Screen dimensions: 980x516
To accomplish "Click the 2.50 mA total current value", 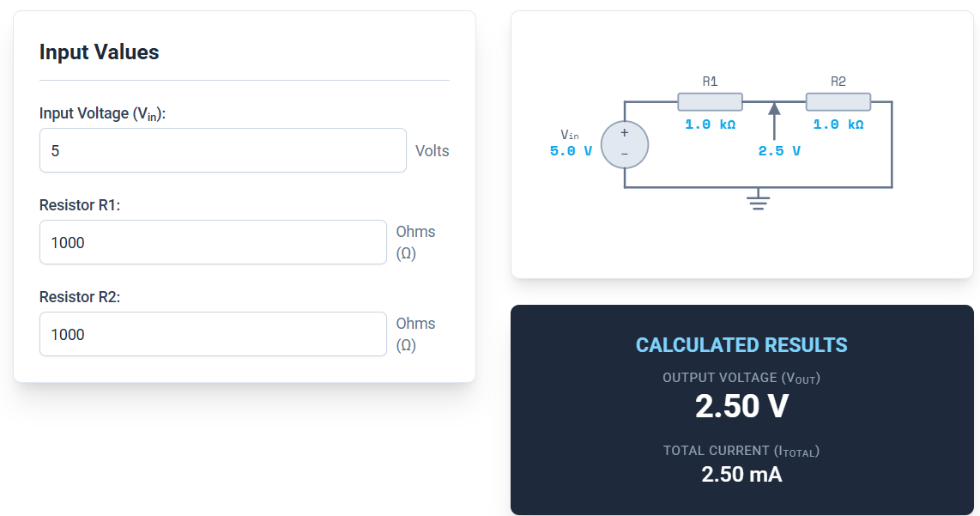I will [x=741, y=473].
